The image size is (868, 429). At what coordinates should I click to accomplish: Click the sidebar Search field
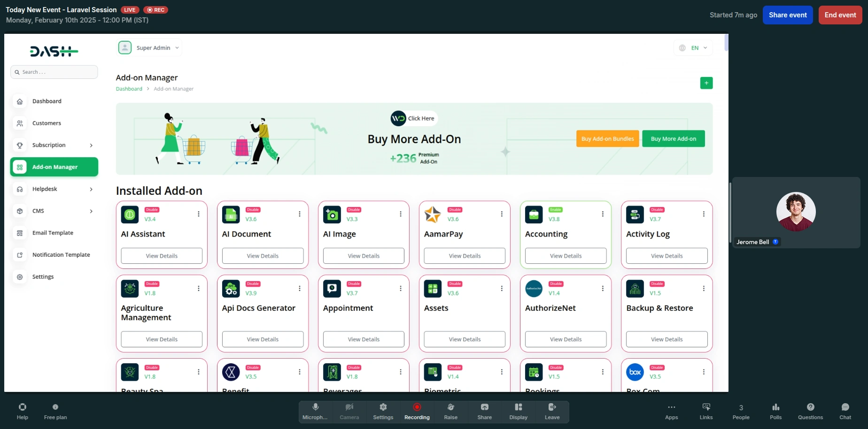click(x=54, y=72)
